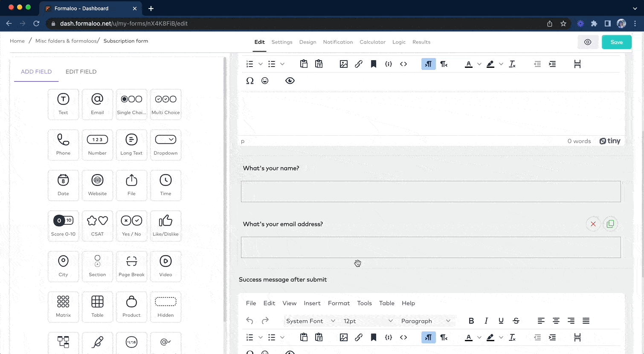644x354 pixels.
Task: Toggle the left-to-right text direction button in top toolbar
Action: pos(428,64)
